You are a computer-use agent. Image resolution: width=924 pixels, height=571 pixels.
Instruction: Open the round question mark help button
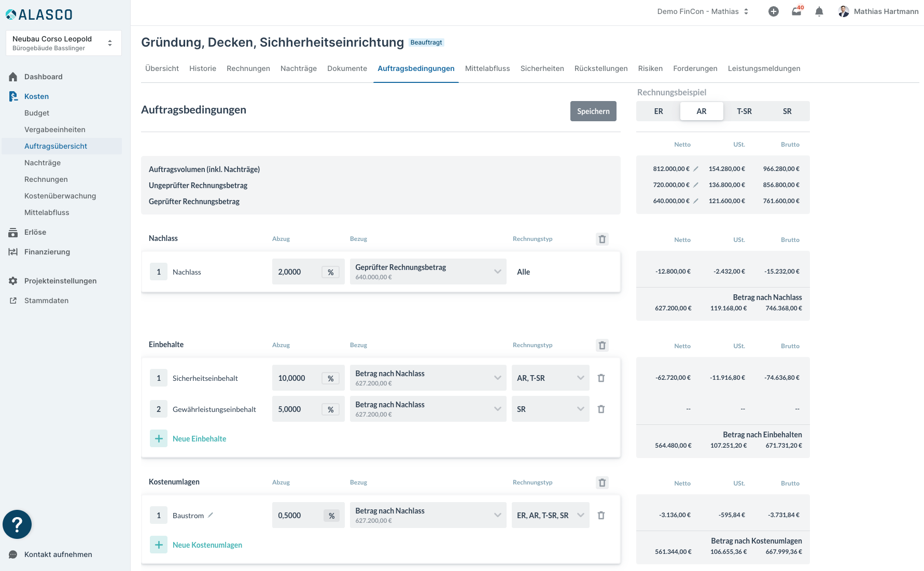(x=17, y=524)
